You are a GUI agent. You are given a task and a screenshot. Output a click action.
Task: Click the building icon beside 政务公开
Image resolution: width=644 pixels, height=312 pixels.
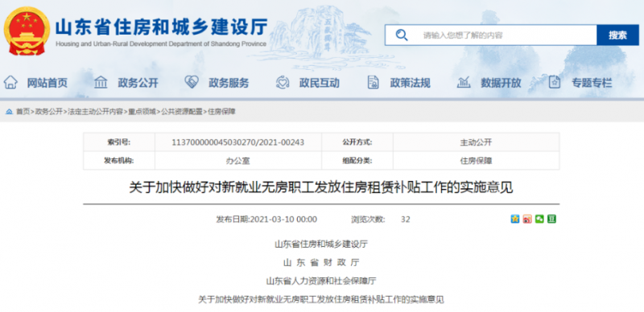pos(101,83)
